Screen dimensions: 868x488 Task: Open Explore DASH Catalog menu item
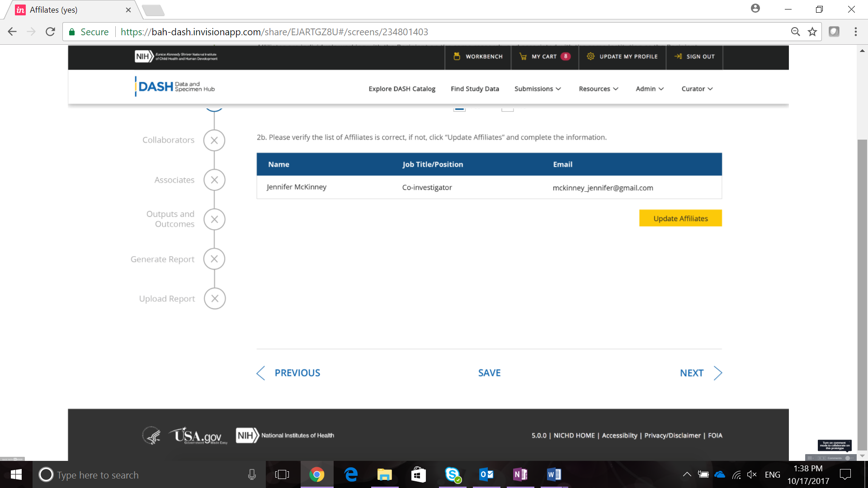click(x=401, y=89)
